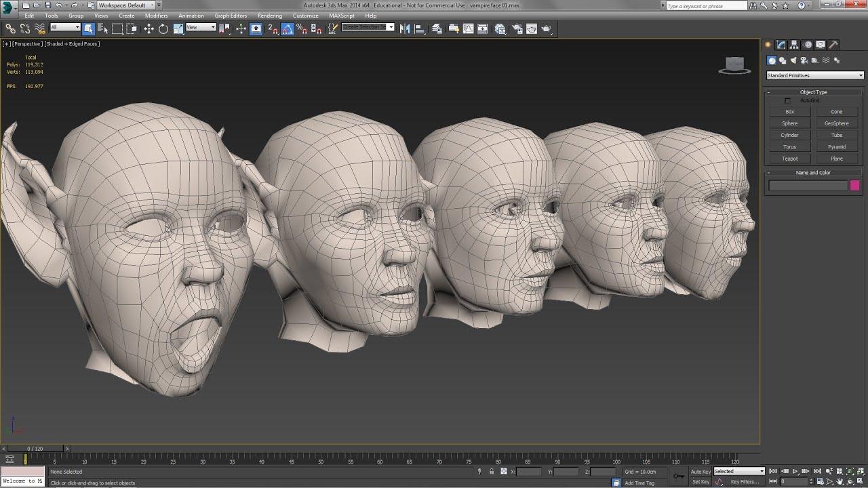The image size is (868, 488).
Task: Toggle Selection Lock padlock icon
Action: click(492, 471)
